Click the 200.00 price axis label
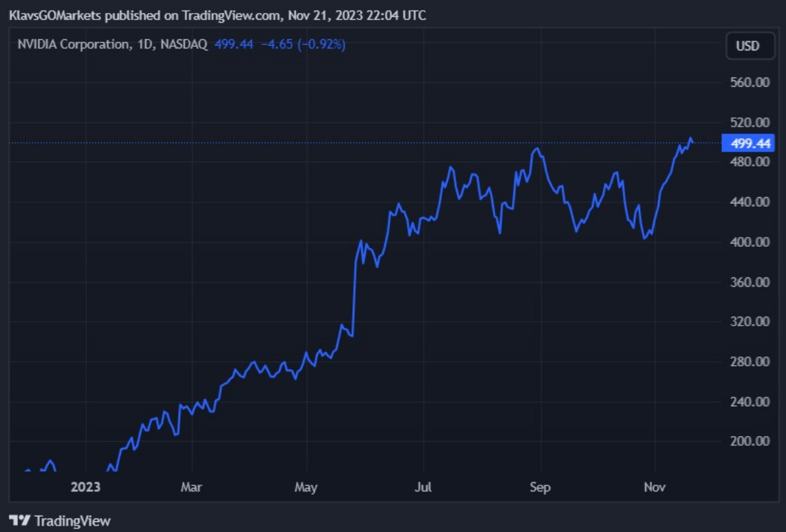Screen dimensions: 786x532 click(750, 441)
